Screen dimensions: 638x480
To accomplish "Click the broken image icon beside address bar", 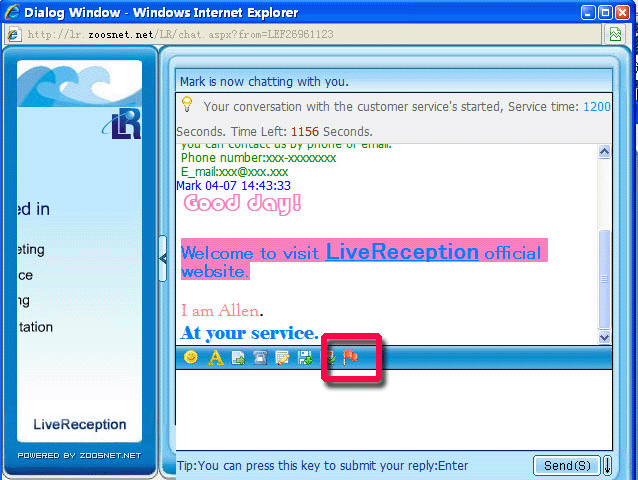I will [615, 34].
